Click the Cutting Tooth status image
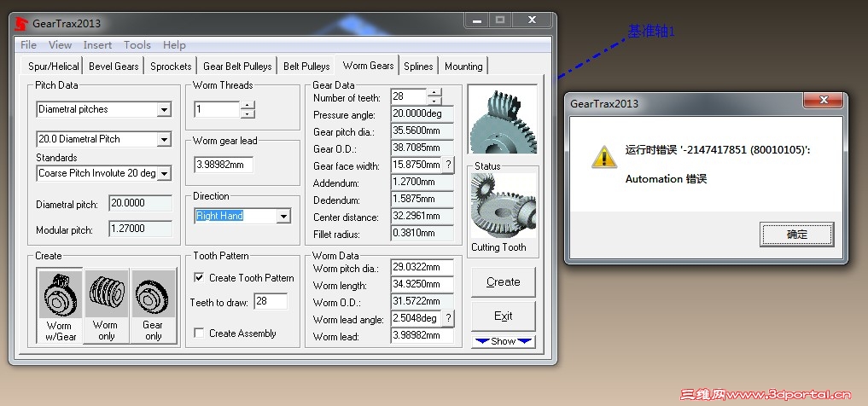868x406 pixels. click(504, 206)
